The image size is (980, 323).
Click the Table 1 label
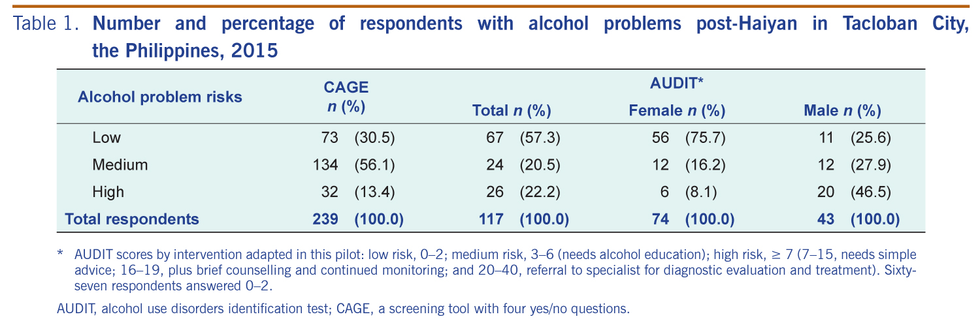pyautogui.click(x=46, y=24)
